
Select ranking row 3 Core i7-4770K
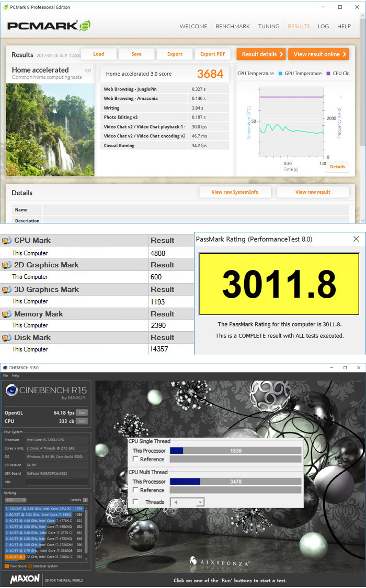click(x=44, y=521)
